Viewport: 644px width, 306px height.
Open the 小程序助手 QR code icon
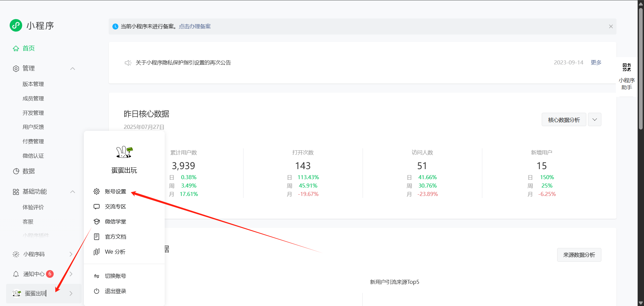626,67
